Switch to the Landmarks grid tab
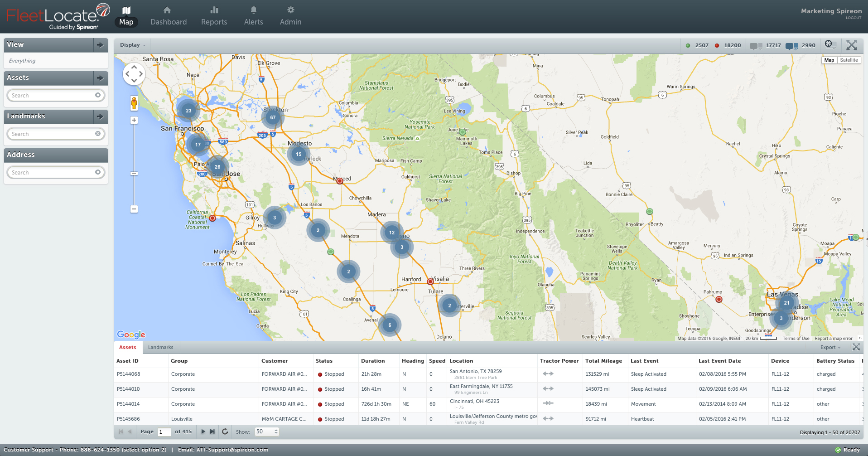The width and height of the screenshot is (868, 456). (x=160, y=347)
